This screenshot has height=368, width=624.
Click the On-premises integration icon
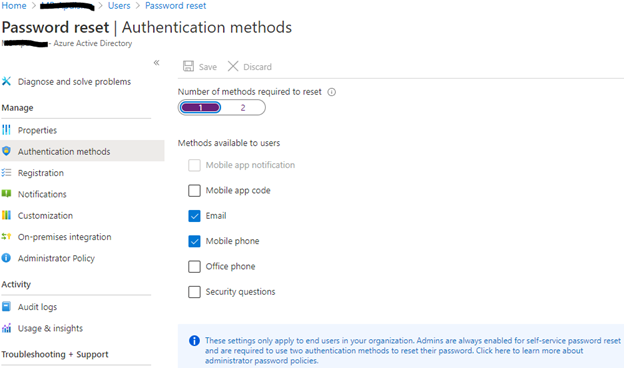click(x=6, y=237)
